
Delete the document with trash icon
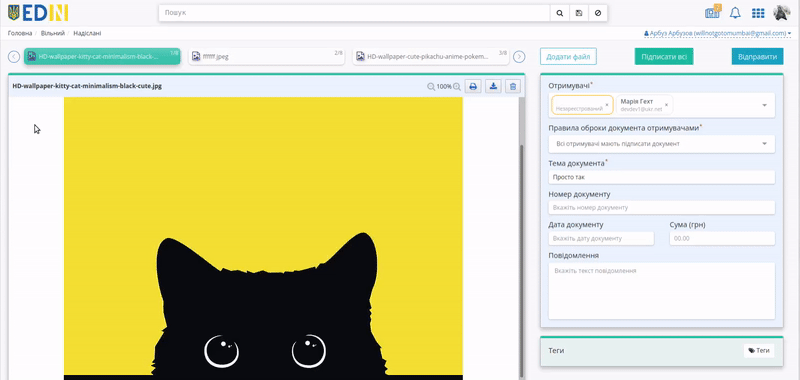[513, 87]
